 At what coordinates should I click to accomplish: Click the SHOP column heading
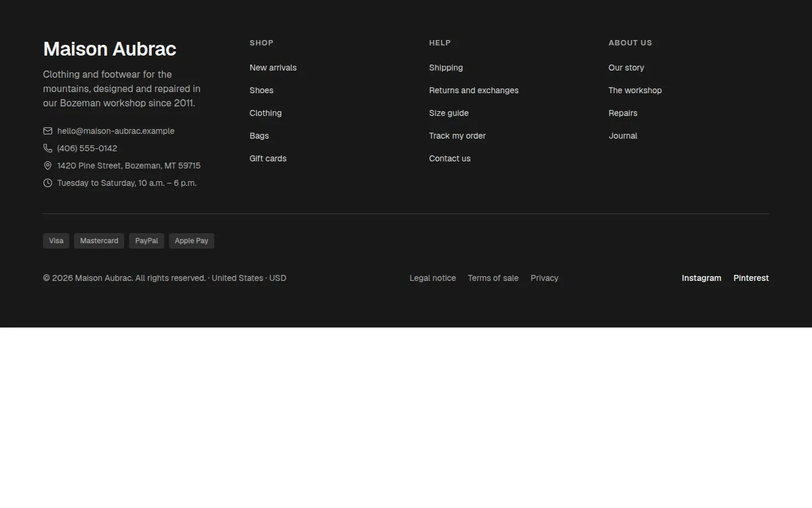point(262,43)
